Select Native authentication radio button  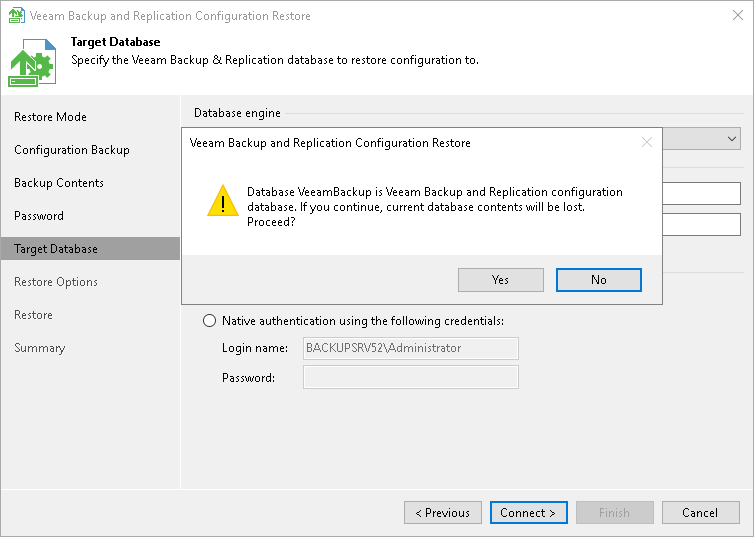209,321
